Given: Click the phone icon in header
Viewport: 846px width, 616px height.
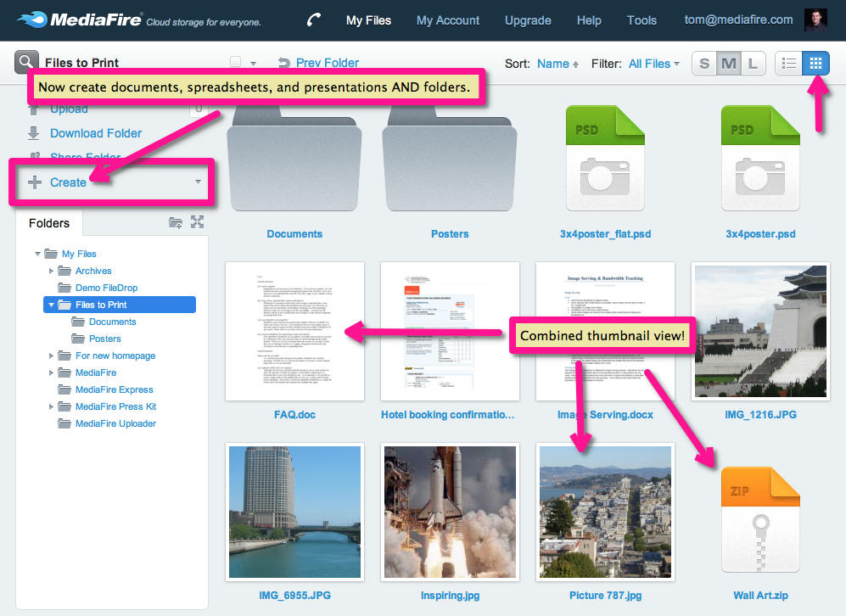Looking at the screenshot, I should (x=313, y=20).
